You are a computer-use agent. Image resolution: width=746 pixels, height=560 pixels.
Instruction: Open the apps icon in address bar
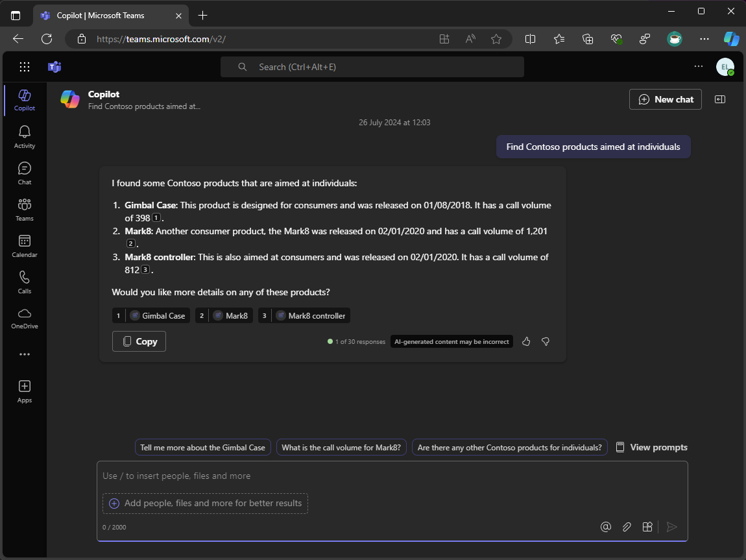pos(444,39)
